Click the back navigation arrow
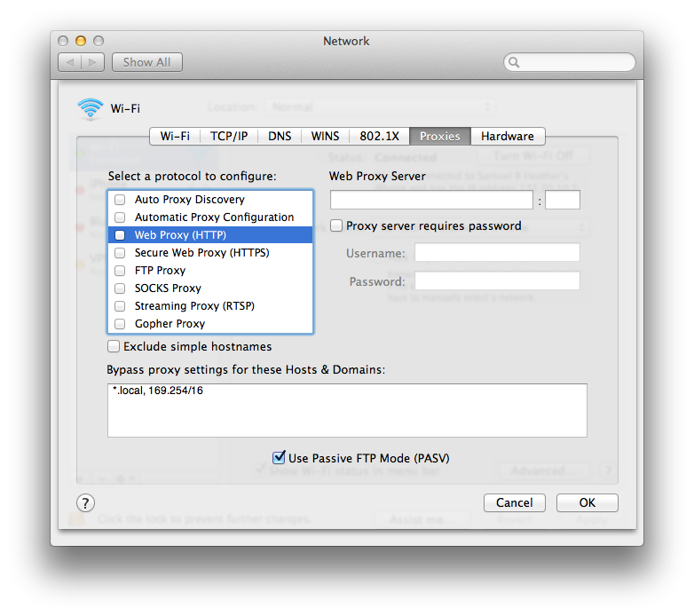Image resolution: width=694 pixels, height=616 pixels. tap(70, 62)
